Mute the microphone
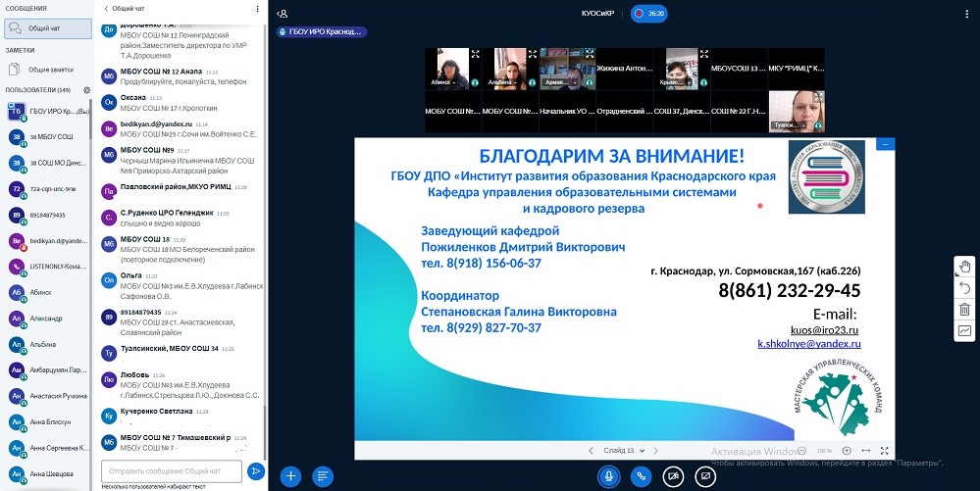The height and width of the screenshot is (491, 980). 608,475
